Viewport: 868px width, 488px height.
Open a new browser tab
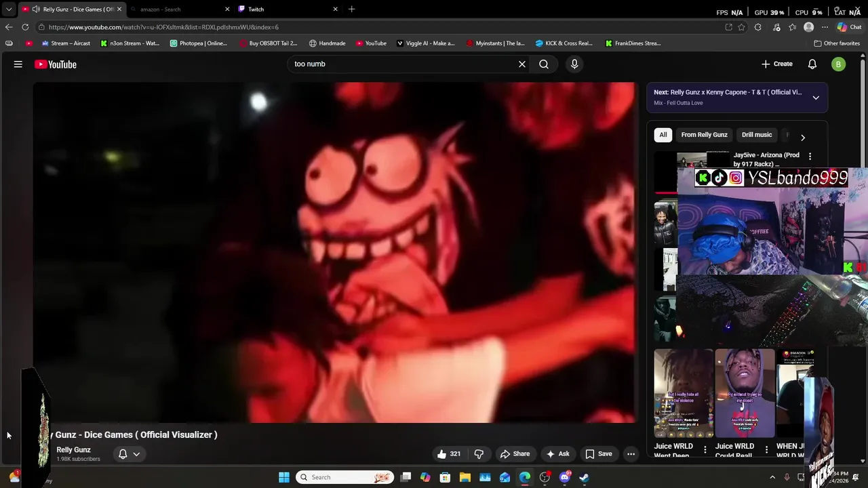(351, 9)
